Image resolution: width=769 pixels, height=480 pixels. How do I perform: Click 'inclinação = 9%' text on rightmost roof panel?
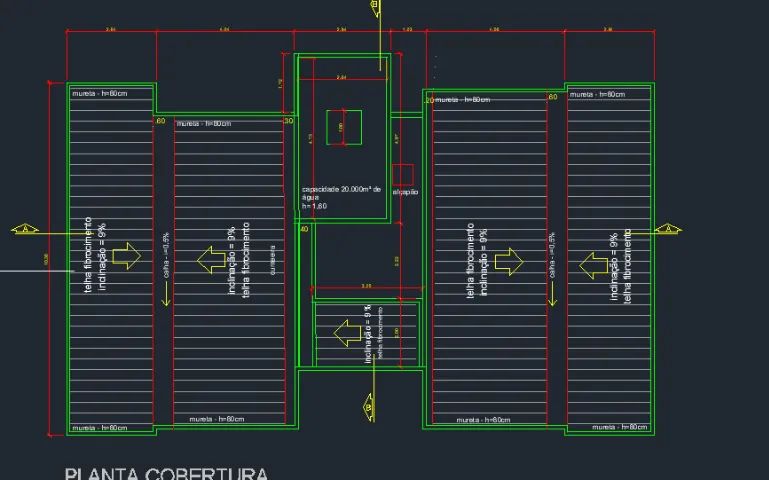(613, 267)
